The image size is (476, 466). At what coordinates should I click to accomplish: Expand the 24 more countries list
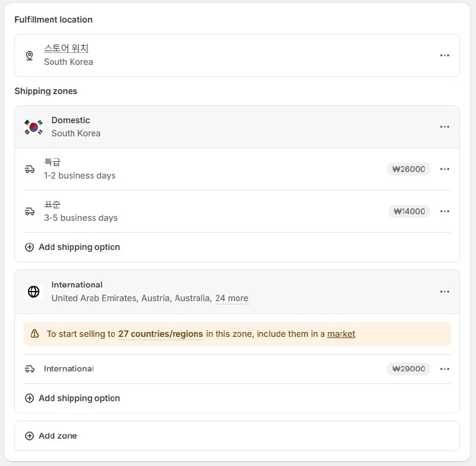(x=231, y=298)
